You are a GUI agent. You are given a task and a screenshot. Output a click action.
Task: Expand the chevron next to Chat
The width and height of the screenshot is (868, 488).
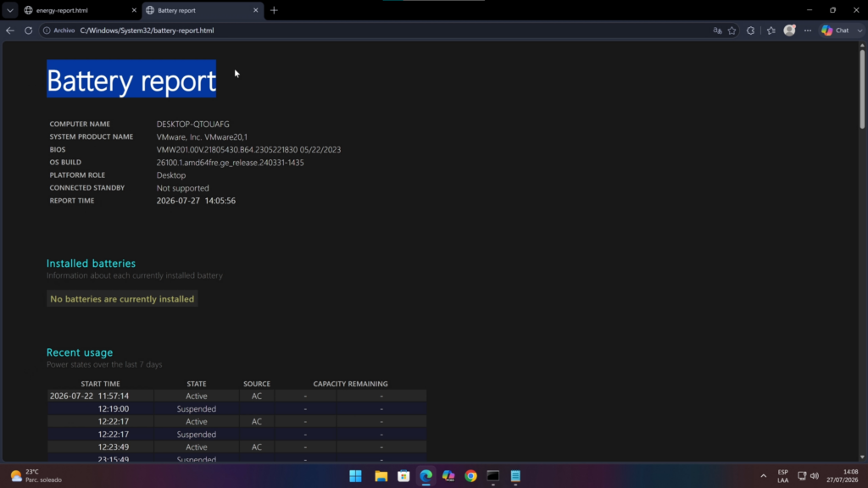pyautogui.click(x=860, y=30)
